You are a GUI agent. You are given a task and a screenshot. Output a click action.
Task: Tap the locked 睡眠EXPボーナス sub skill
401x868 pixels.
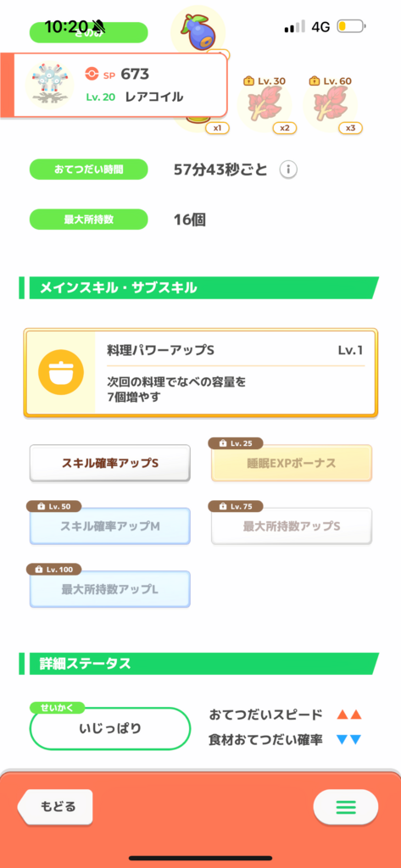[292, 463]
